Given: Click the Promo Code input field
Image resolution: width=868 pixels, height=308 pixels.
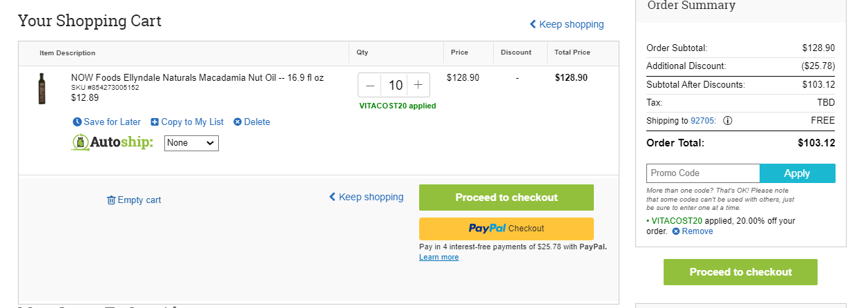Looking at the screenshot, I should click(x=703, y=173).
